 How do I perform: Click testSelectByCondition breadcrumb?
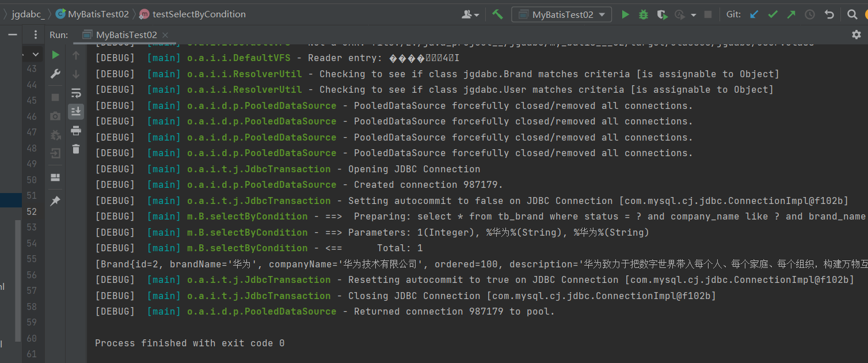tap(193, 14)
